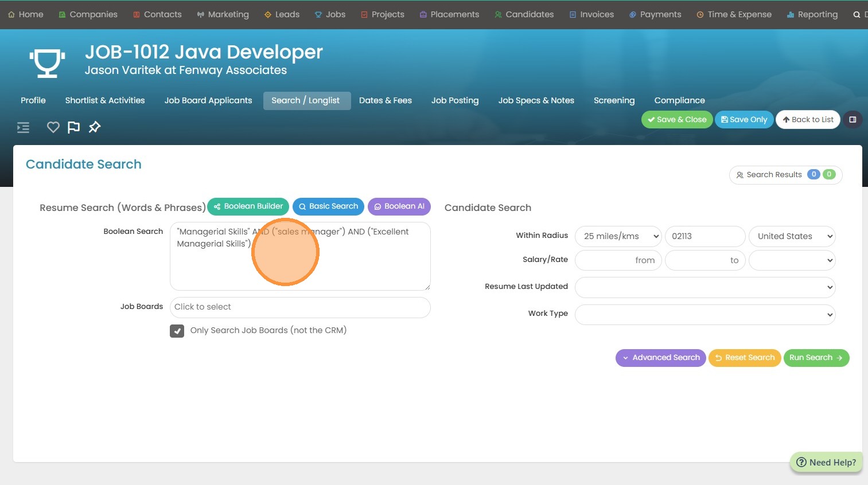This screenshot has width=868, height=485.
Task: Expand the Work Type dropdown
Action: point(704,314)
